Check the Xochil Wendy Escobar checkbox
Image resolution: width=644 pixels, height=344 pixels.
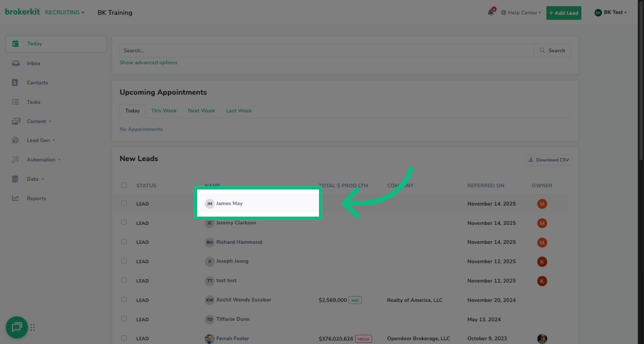[124, 299]
